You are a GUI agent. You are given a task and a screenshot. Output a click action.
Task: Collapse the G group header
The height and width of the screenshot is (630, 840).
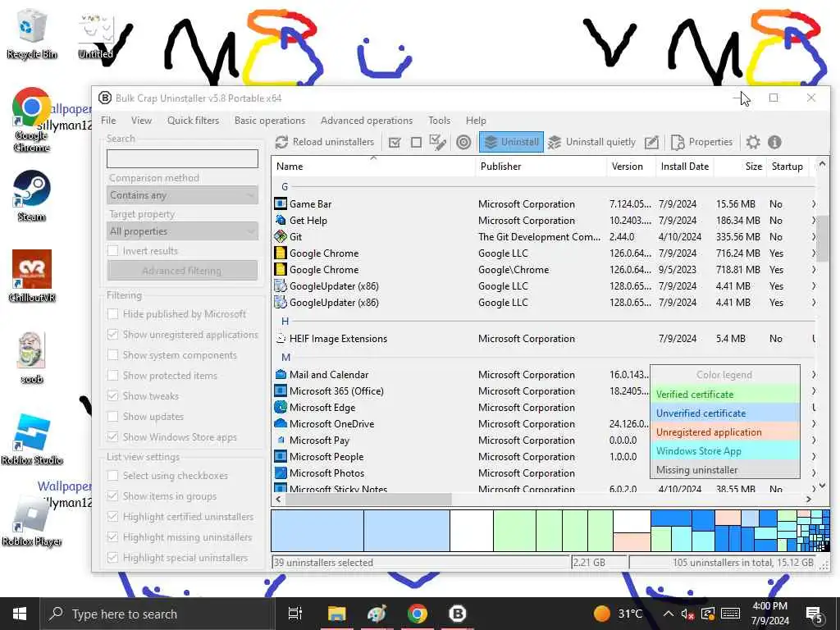(285, 187)
